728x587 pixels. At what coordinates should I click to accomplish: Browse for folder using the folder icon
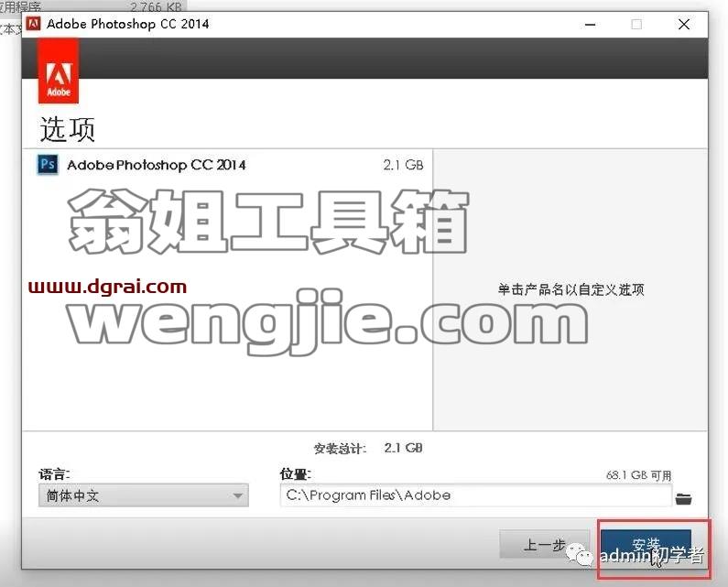click(x=683, y=499)
